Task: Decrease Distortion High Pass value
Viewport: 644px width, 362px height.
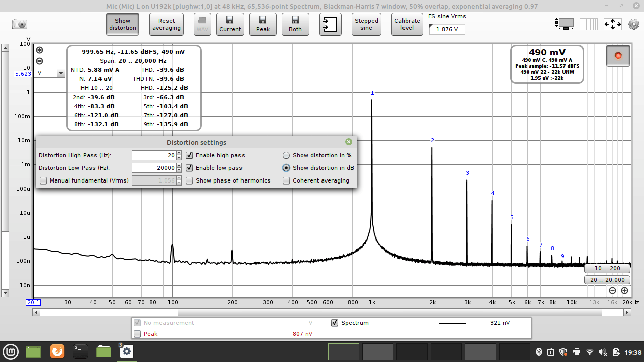Action: click(x=179, y=158)
